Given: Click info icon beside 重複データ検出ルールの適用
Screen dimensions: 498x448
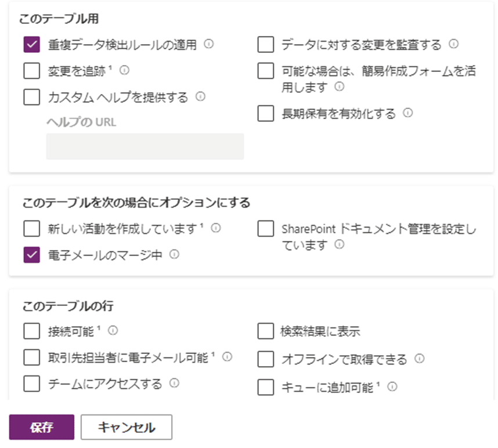Looking at the screenshot, I should pos(209,44).
